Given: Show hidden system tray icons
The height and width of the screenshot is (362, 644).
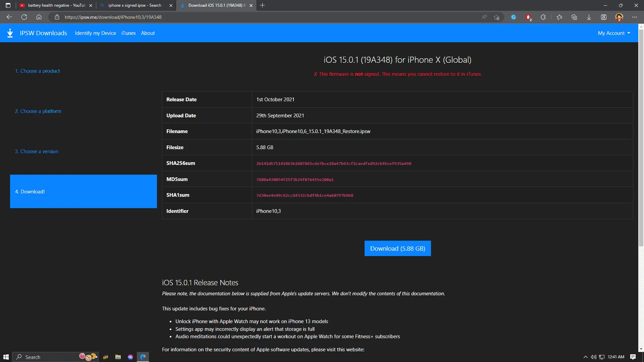Looking at the screenshot, I should 586,357.
